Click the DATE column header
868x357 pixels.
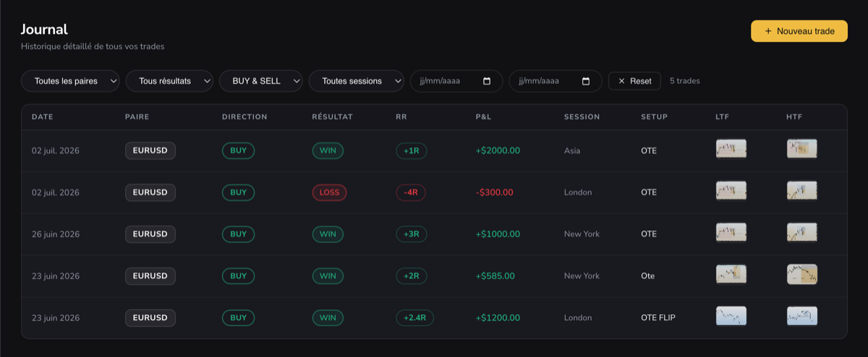42,117
